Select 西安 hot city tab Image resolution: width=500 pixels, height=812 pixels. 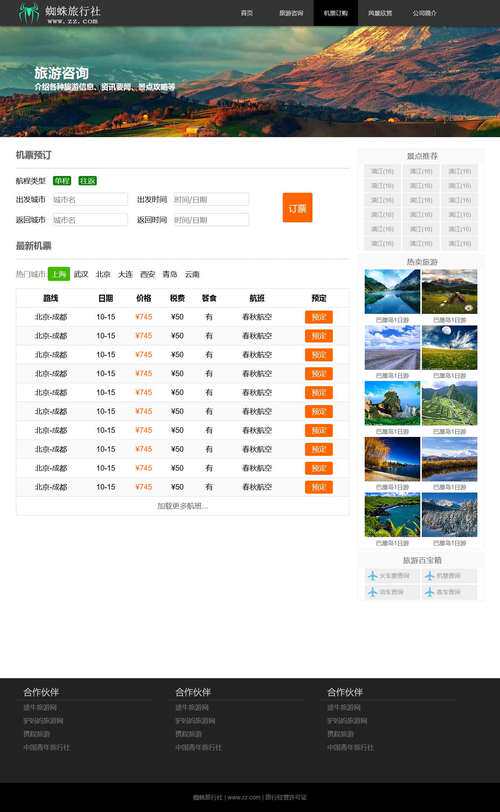(x=148, y=274)
